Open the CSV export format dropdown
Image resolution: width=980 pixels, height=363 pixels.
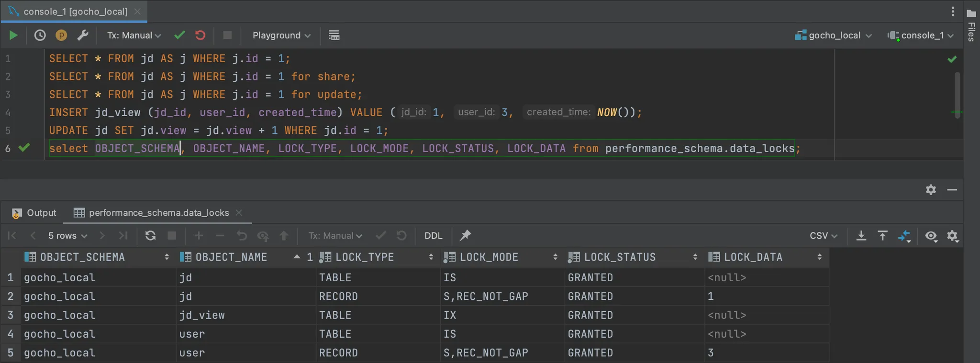[x=823, y=236]
